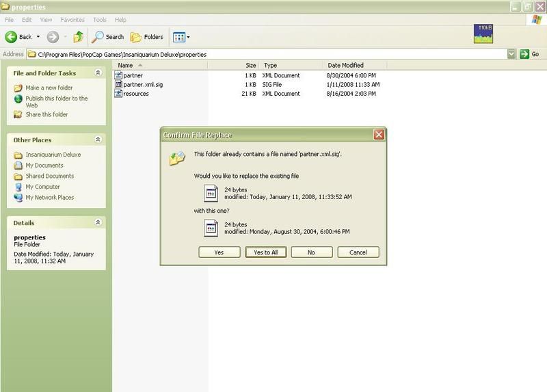Select the resources XML file icon

click(118, 94)
